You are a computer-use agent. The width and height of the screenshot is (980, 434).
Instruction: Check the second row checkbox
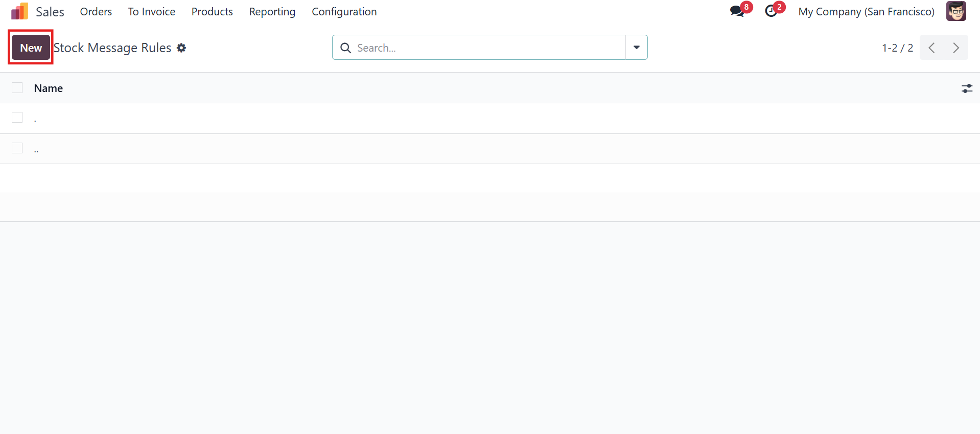(17, 148)
